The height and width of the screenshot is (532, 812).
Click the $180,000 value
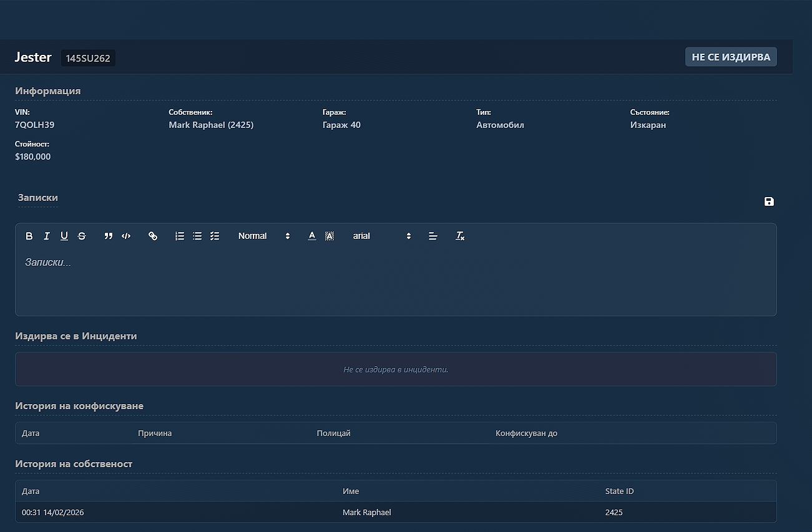point(33,157)
